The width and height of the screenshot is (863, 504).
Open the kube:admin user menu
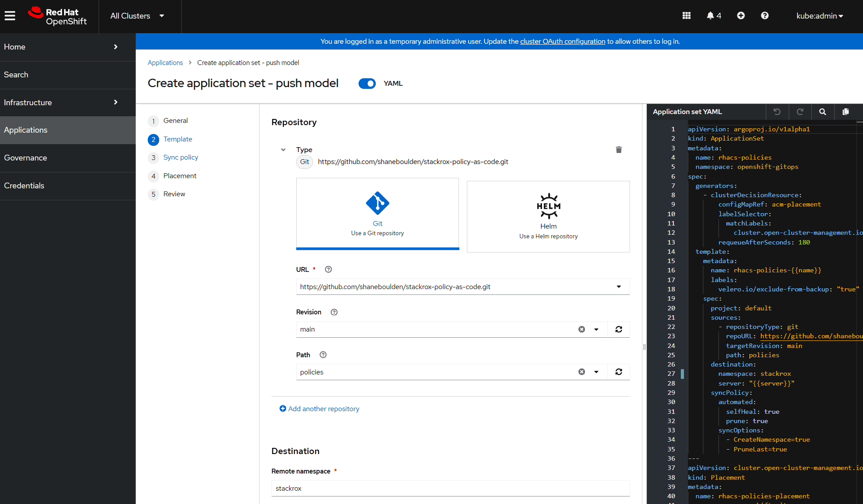click(820, 16)
